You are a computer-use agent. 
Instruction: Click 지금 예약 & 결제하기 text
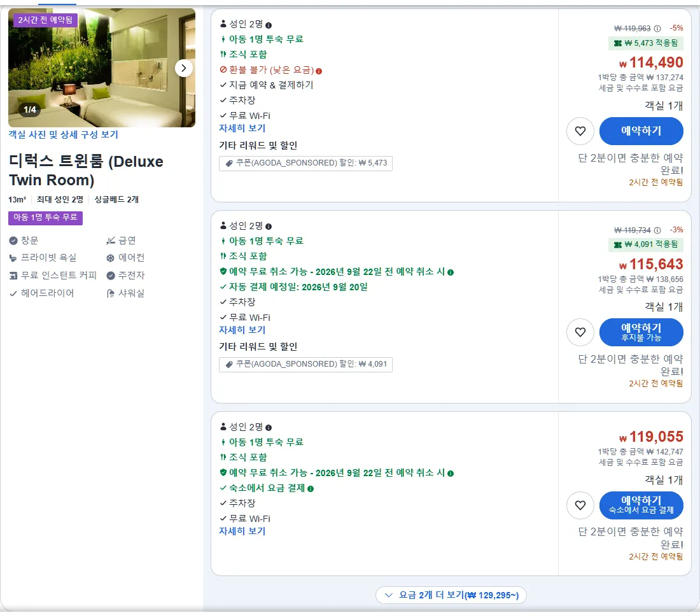coord(271,85)
